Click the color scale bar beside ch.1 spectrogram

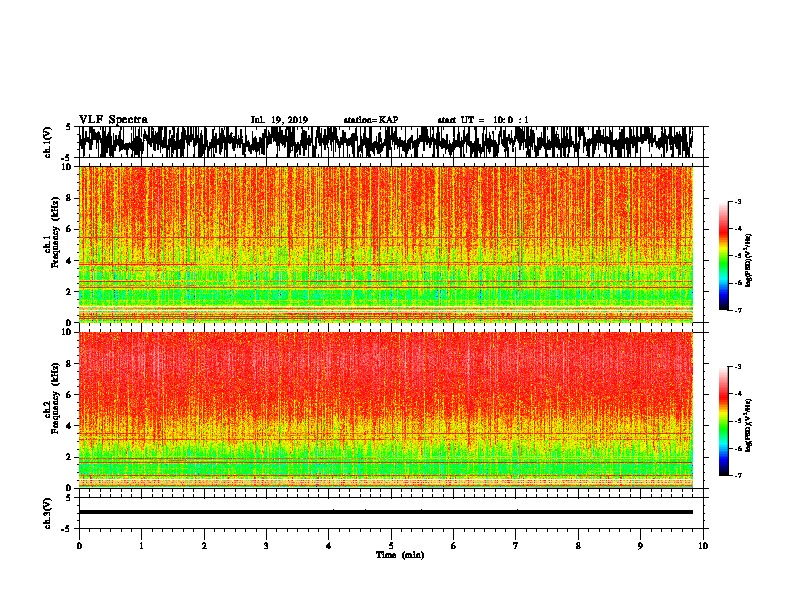pyautogui.click(x=724, y=256)
